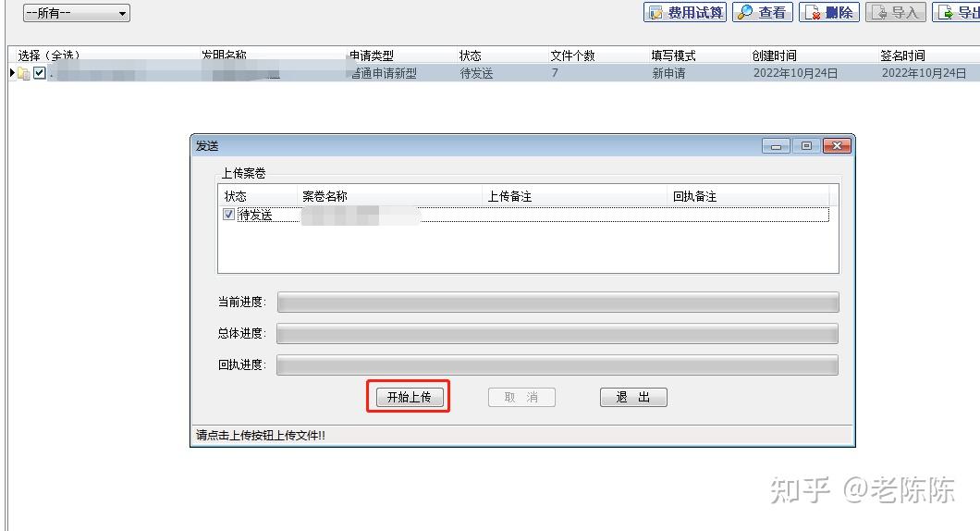Click the 回执进度 progress bar
Screen dimensions: 980x531
(557, 364)
